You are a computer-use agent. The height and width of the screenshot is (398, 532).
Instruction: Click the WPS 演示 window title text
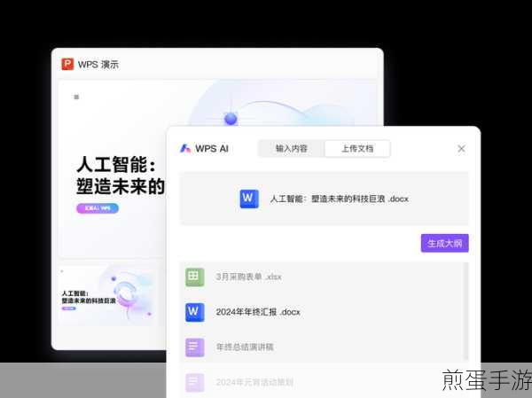pos(98,65)
